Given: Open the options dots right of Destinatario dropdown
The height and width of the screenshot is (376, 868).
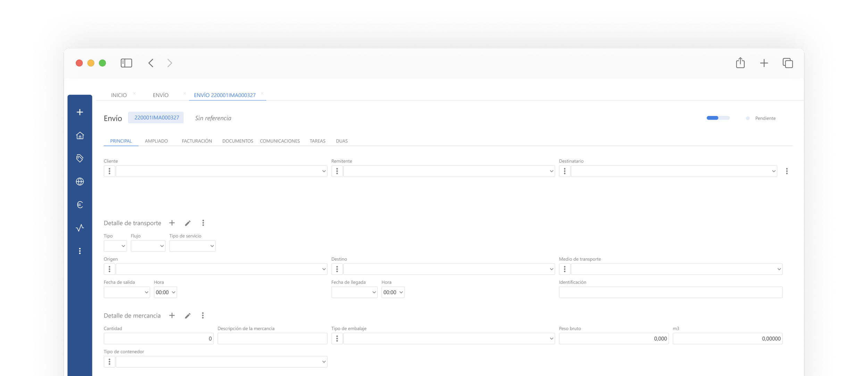Looking at the screenshot, I should [x=787, y=171].
